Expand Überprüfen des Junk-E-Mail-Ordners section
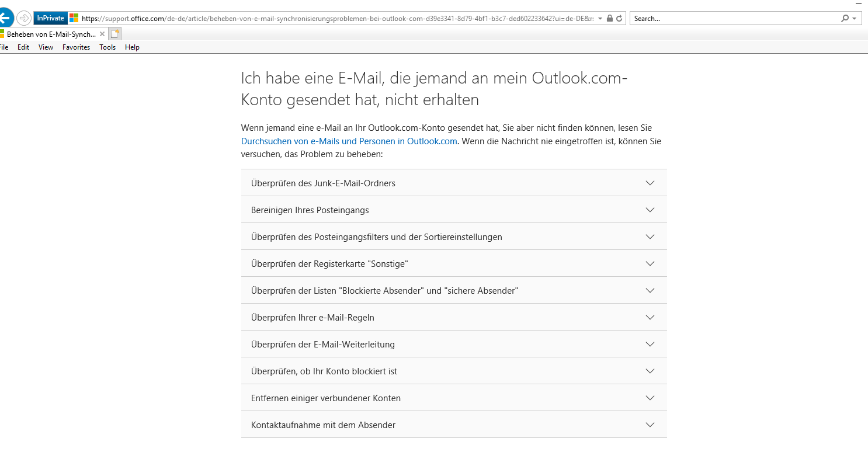This screenshot has width=868, height=459. tap(454, 183)
